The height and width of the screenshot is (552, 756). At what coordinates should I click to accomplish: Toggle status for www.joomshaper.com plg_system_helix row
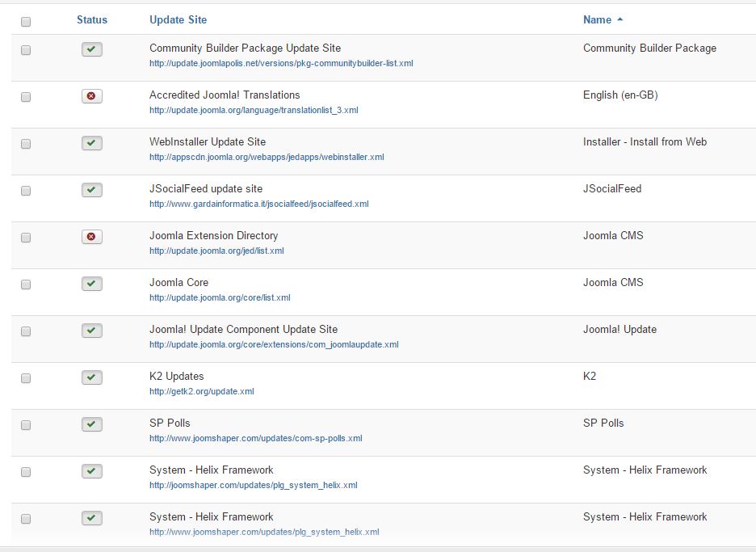tap(91, 518)
